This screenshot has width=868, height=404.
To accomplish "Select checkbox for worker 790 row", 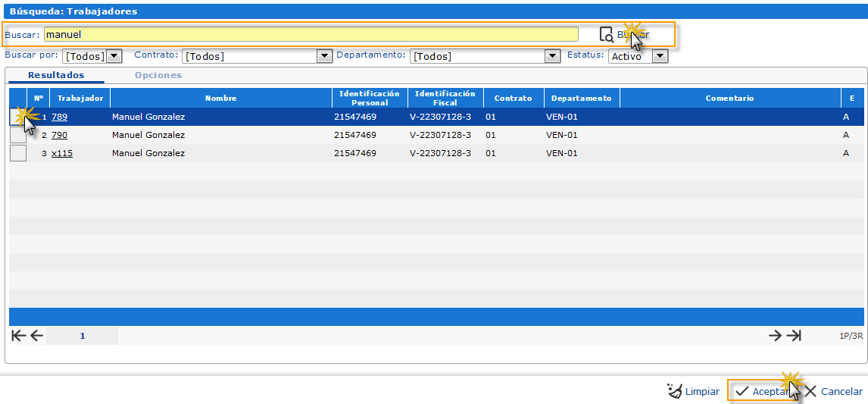I will pos(17,135).
